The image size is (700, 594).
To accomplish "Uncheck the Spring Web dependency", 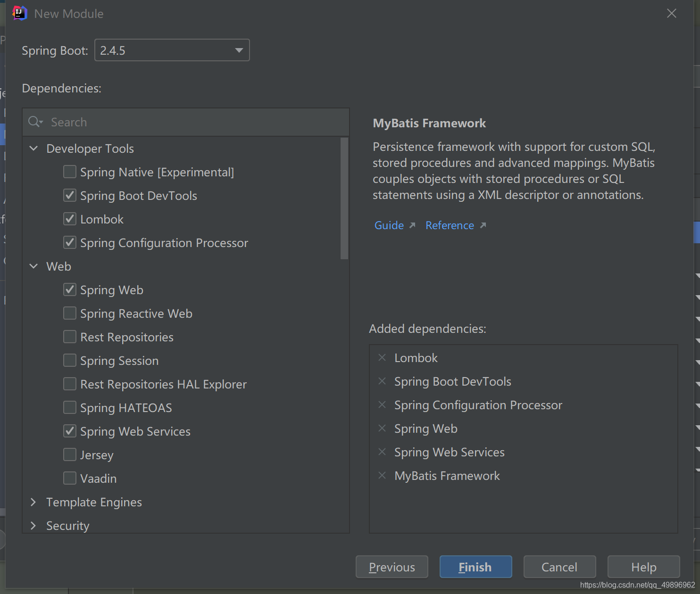I will click(70, 289).
